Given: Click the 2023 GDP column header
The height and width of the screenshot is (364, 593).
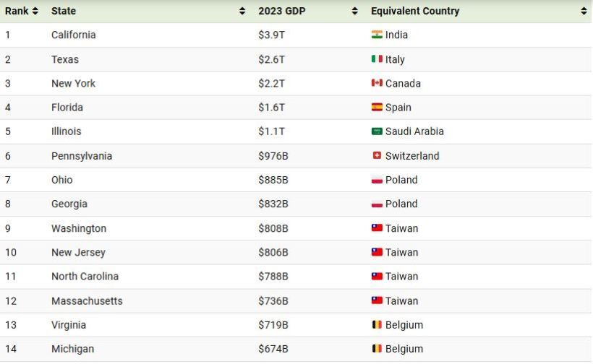Looking at the screenshot, I should coord(282,11).
